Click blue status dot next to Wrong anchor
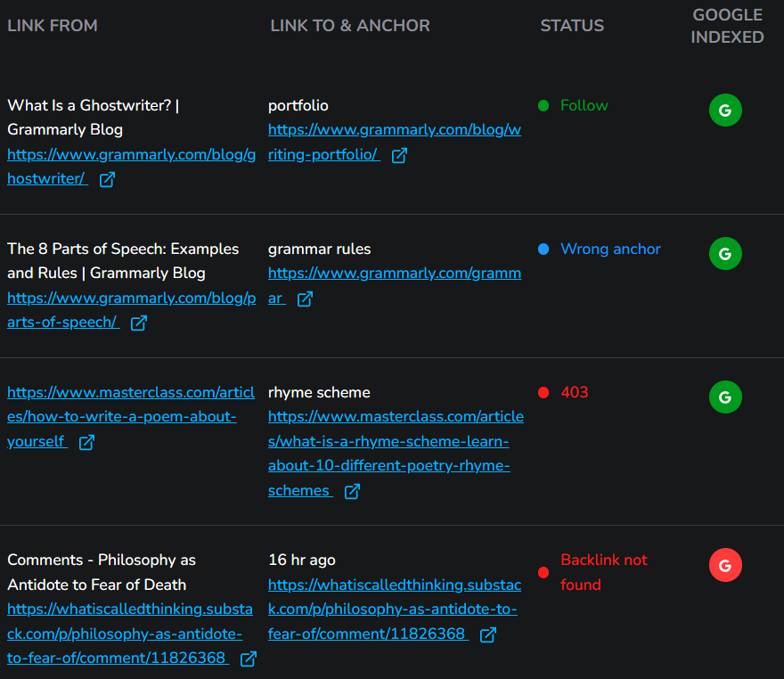 coord(543,249)
